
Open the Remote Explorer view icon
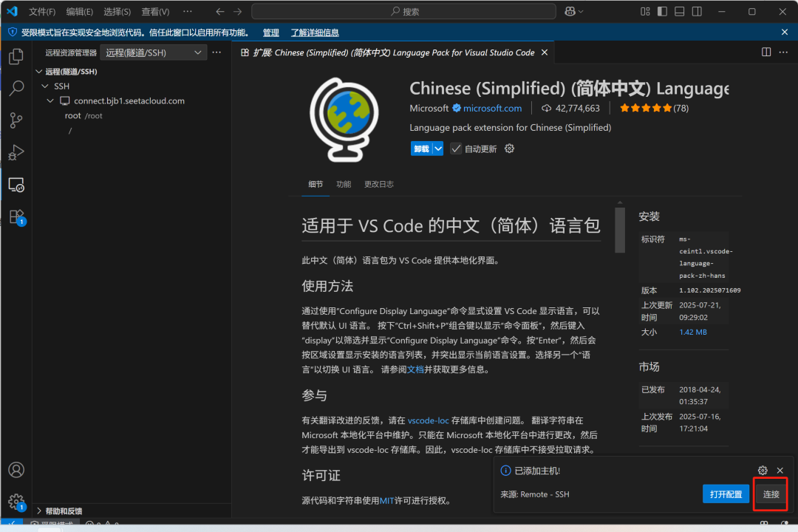16,184
